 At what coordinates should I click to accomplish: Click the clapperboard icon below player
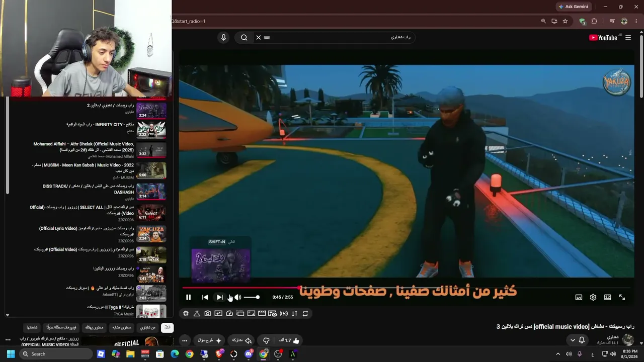(x=262, y=313)
